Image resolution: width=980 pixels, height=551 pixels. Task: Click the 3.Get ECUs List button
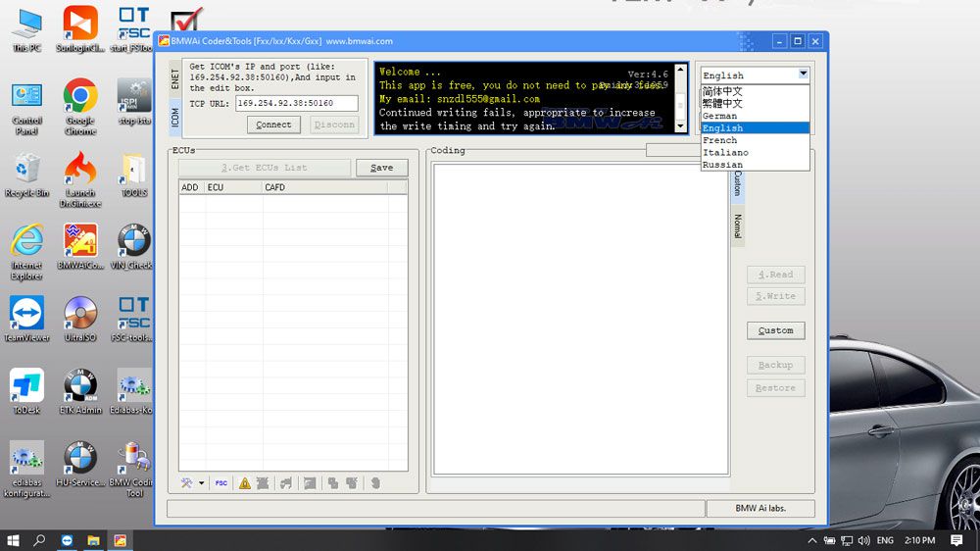[x=265, y=168]
